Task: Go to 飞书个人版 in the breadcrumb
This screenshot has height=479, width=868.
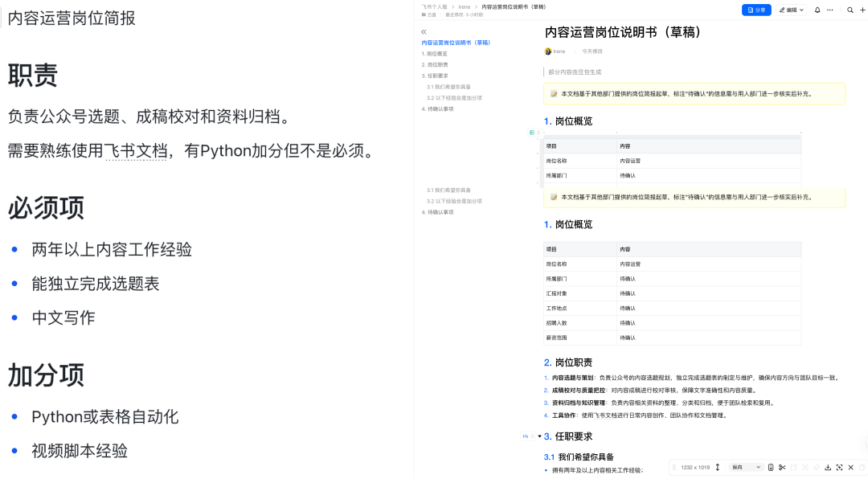Action: (x=434, y=7)
